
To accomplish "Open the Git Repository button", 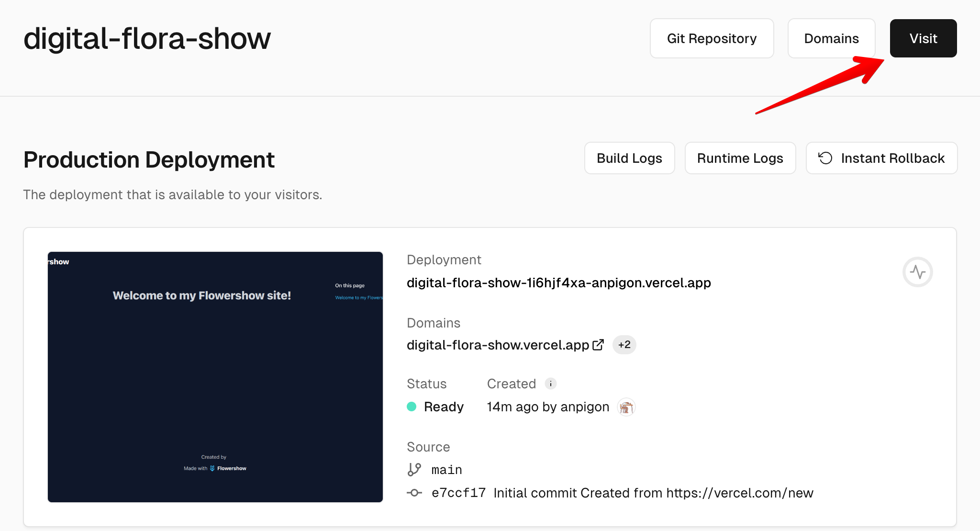I will click(x=712, y=38).
